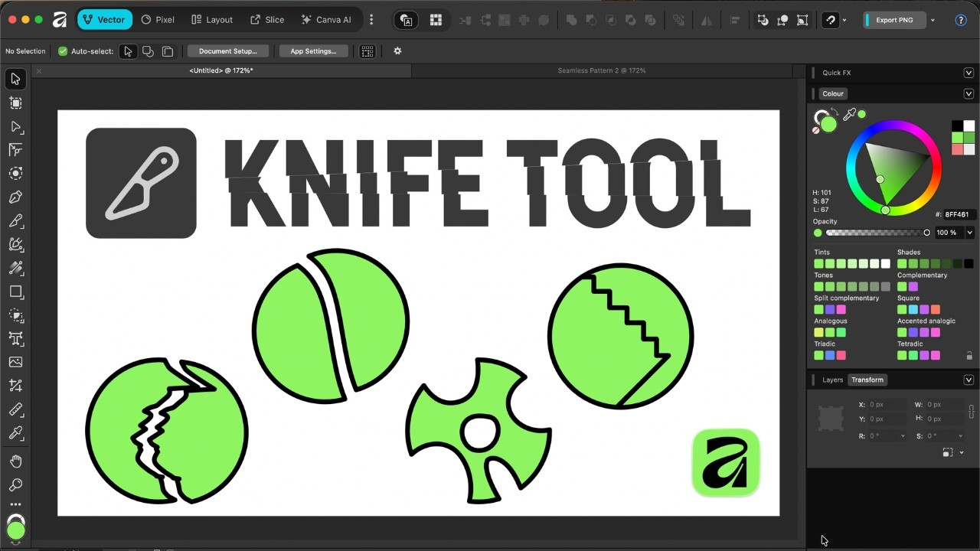Viewport: 980px width, 551px height.
Task: Click the App Settings button
Action: (x=313, y=51)
